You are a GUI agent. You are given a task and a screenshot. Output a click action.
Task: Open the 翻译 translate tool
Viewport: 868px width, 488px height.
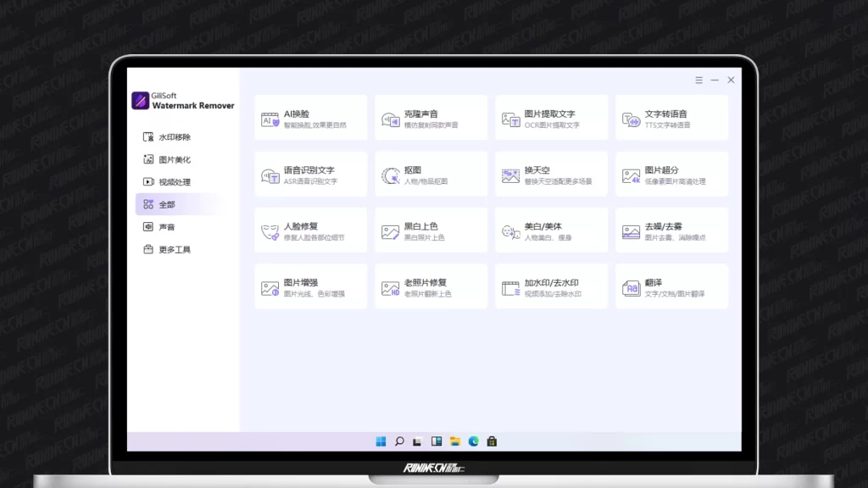point(671,287)
